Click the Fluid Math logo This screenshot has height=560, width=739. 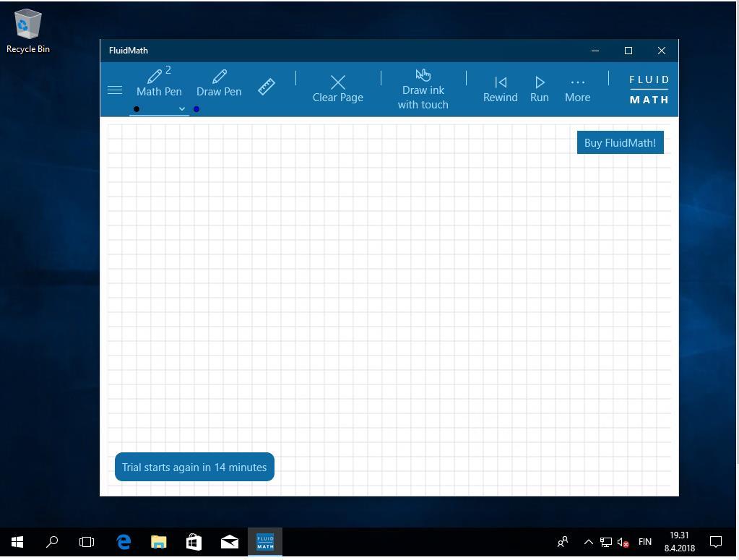pyautogui.click(x=649, y=90)
